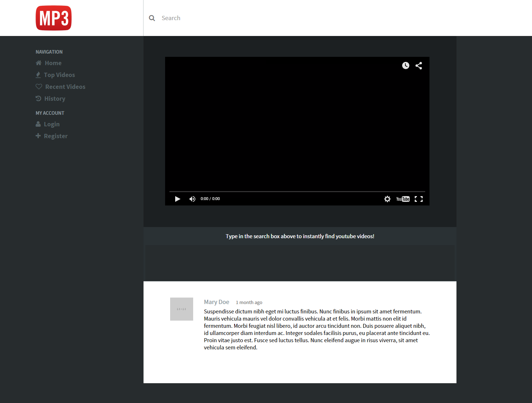Click the black video display area
This screenshot has height=403, width=532.
(297, 126)
